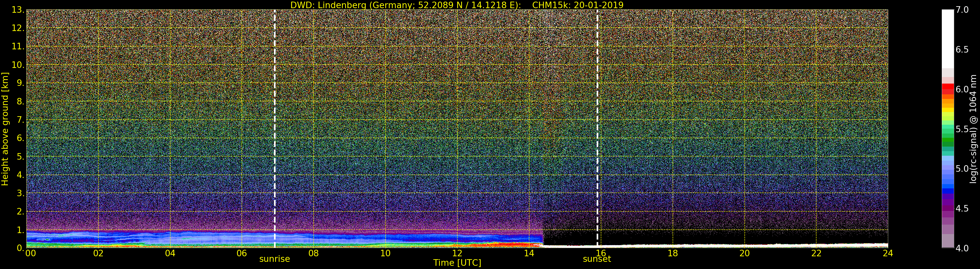
Task: Select the colorbar tick value "4.5"
Action: click(962, 209)
